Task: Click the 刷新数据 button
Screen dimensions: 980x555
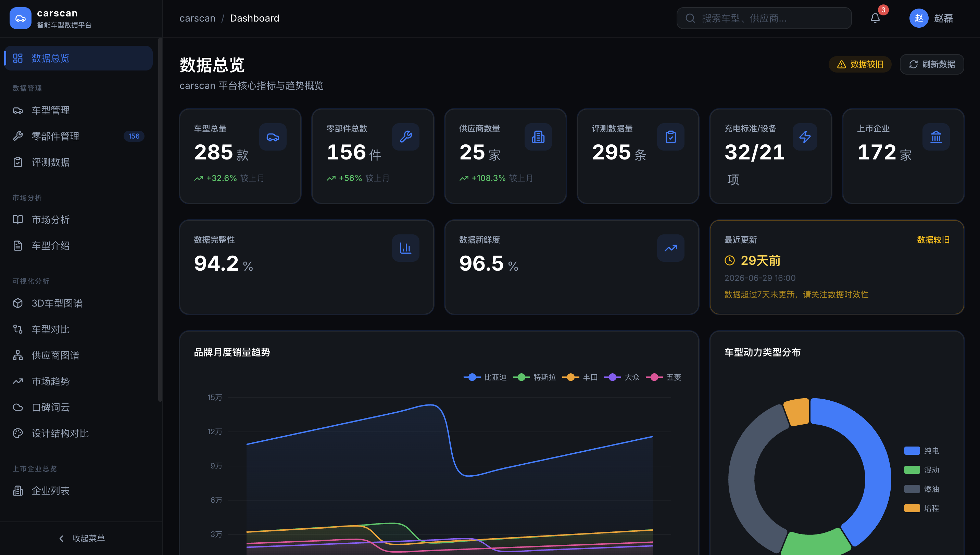Action: [932, 64]
